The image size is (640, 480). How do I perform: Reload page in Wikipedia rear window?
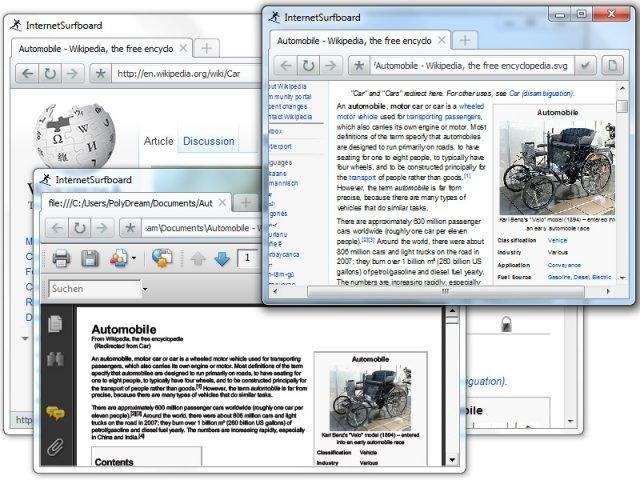point(50,73)
